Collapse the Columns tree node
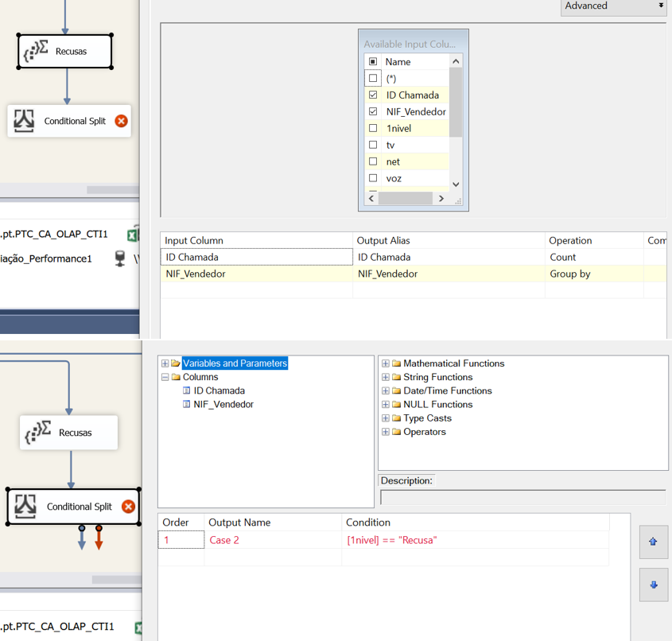Screen dimensions: 672x641 pos(165,377)
